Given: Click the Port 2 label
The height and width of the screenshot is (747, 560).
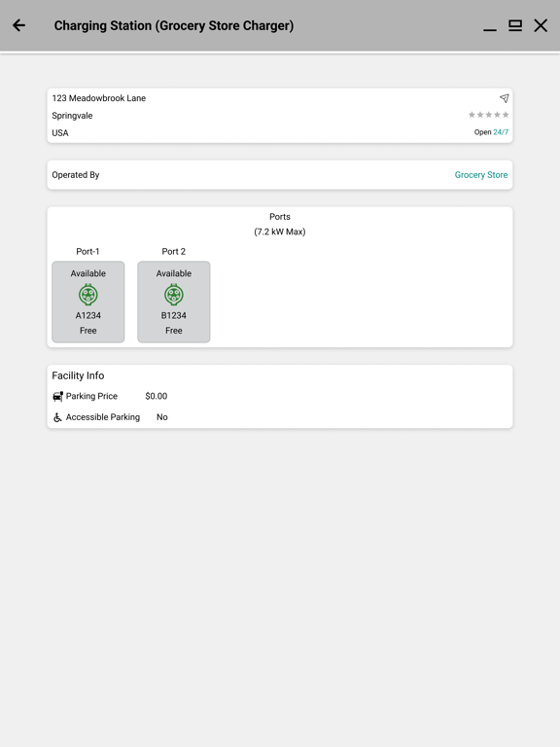Looking at the screenshot, I should tap(174, 252).
